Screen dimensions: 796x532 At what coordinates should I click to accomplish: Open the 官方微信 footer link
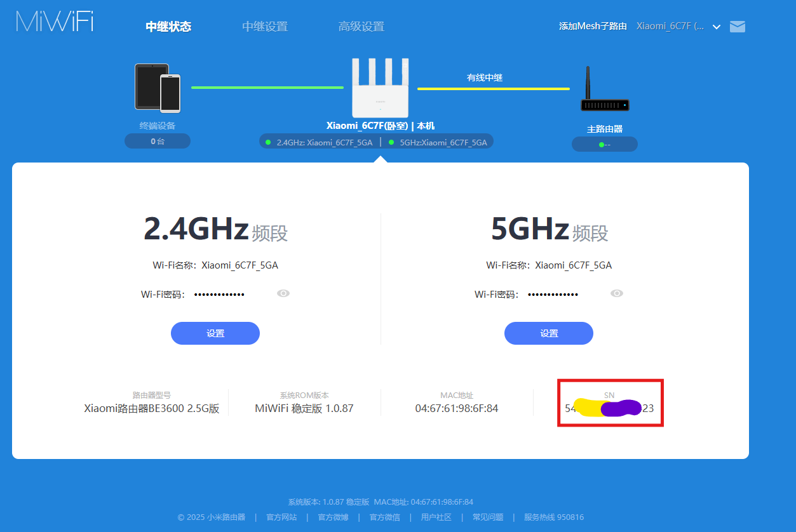[385, 517]
